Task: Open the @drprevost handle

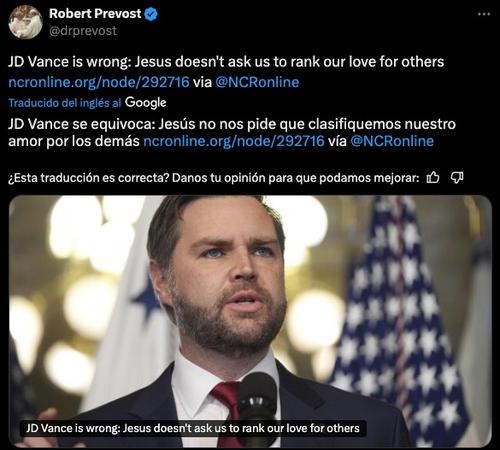Action: coord(83,31)
